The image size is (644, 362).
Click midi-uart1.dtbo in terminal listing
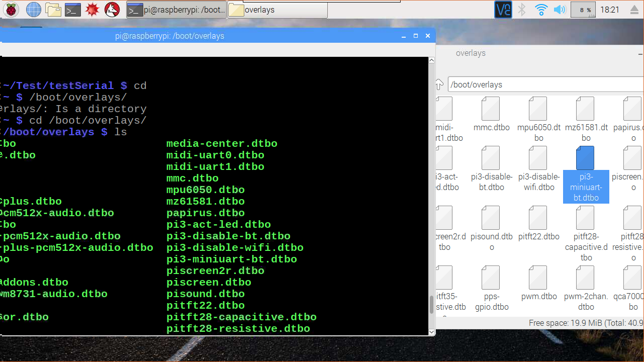point(215,166)
